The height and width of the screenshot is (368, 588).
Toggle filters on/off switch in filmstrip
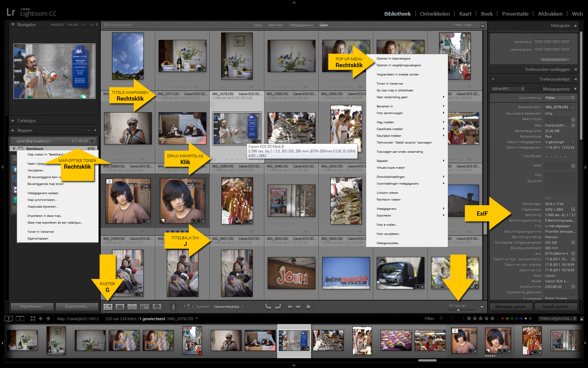pos(582,319)
